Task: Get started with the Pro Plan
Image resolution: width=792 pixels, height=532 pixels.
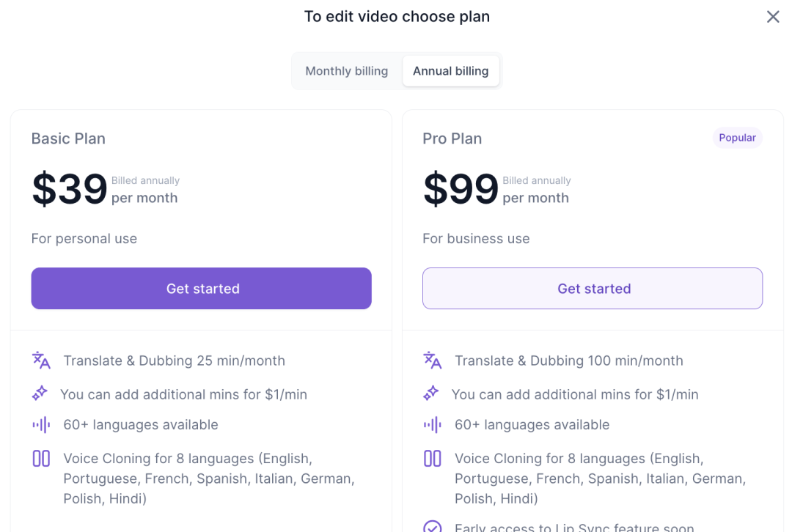Action: pos(593,288)
